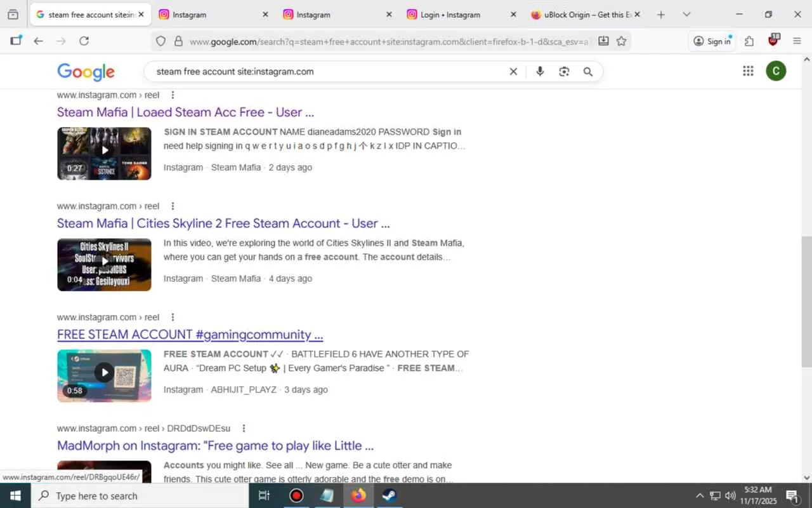Click the Firefox address bar URL
Viewport: 812px width, 508px height.
click(x=391, y=41)
